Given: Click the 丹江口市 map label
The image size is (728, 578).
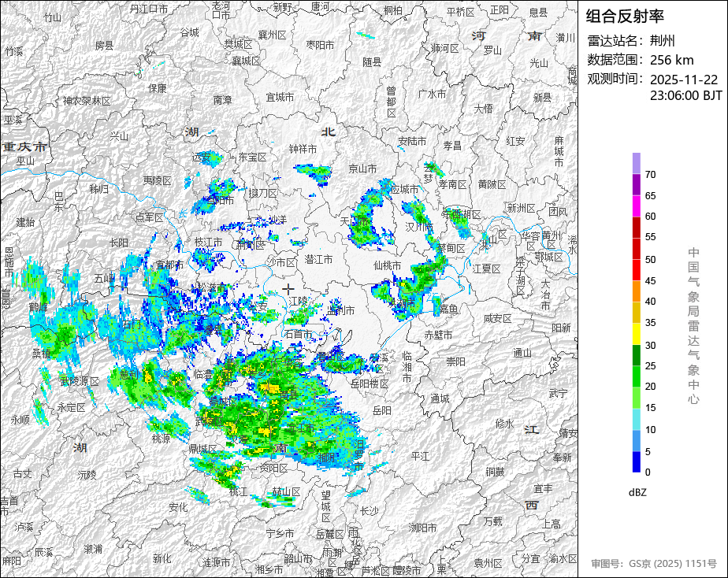Looking at the screenshot, I should [149, 9].
